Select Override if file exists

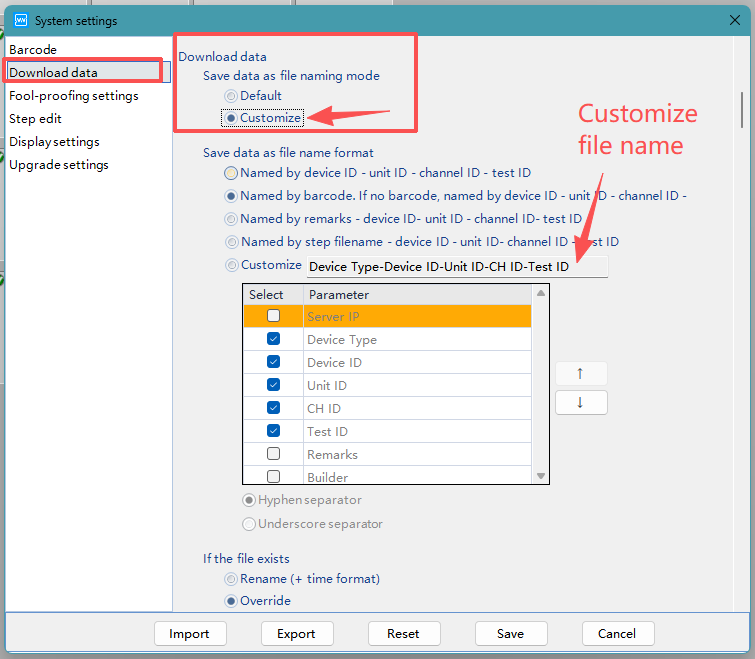[x=258, y=601]
